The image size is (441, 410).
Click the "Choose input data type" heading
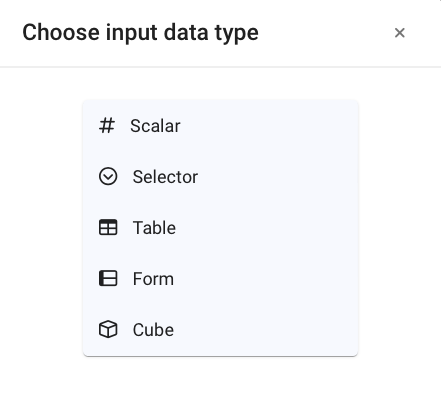click(x=140, y=33)
